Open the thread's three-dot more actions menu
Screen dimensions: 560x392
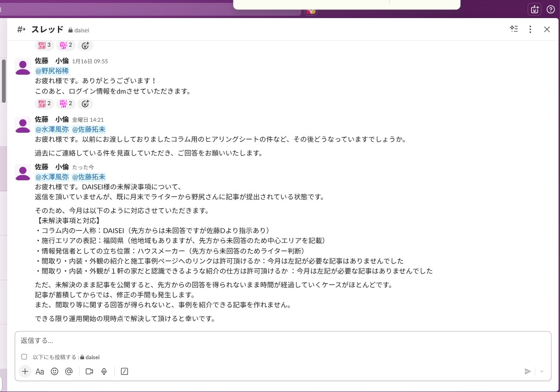click(530, 29)
